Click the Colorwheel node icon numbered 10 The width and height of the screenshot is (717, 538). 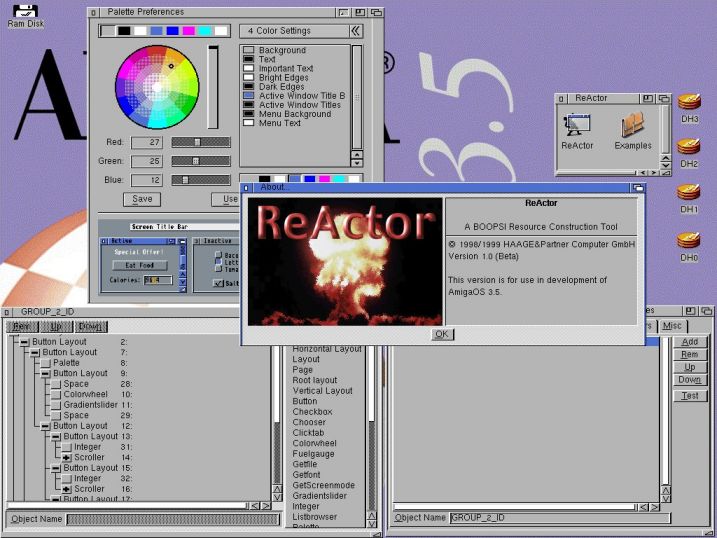(x=56, y=394)
